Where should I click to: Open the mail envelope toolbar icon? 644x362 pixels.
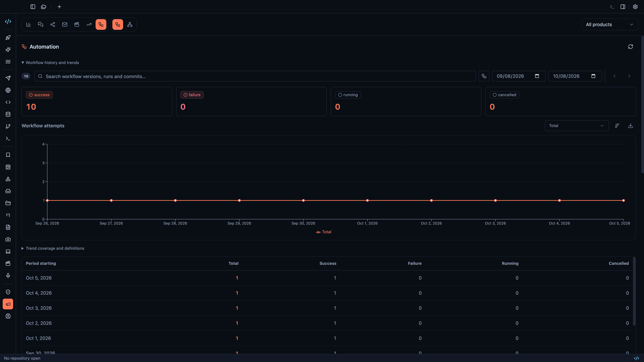point(65,24)
